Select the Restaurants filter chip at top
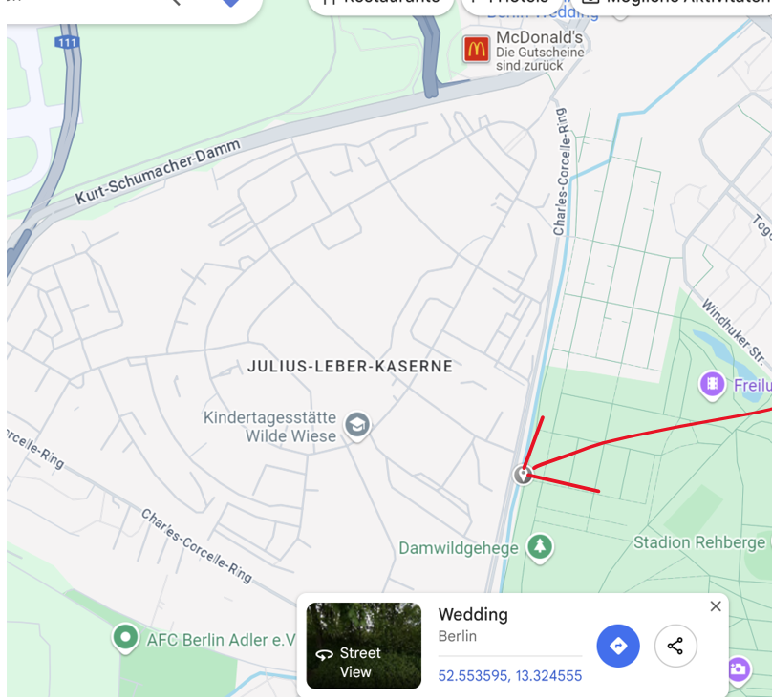The width and height of the screenshot is (772, 700). pyautogui.click(x=380, y=4)
